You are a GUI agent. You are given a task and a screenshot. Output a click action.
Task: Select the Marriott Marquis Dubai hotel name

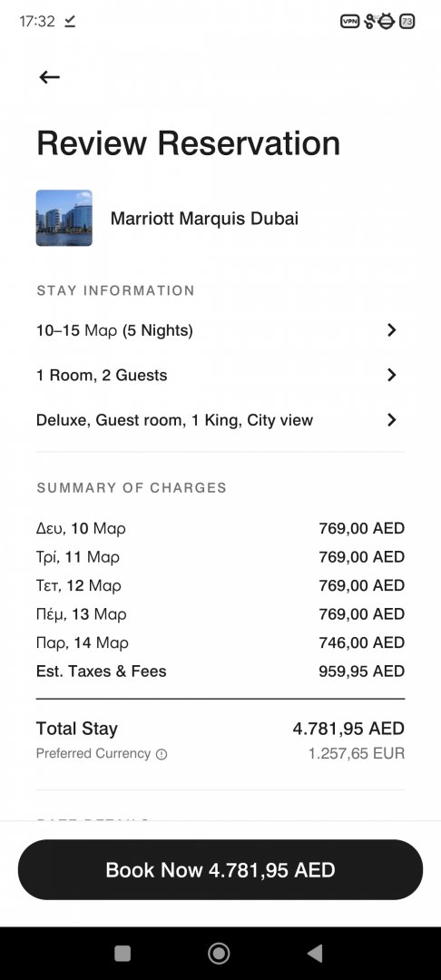click(x=204, y=219)
